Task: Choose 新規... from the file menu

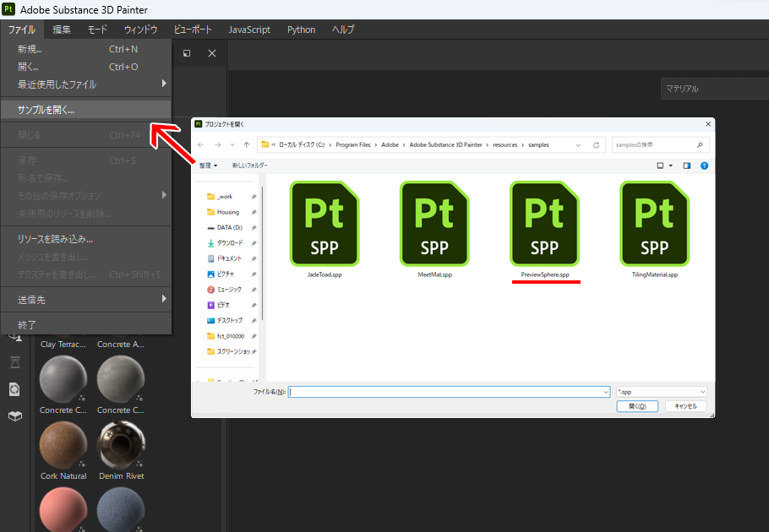Action: pos(86,49)
